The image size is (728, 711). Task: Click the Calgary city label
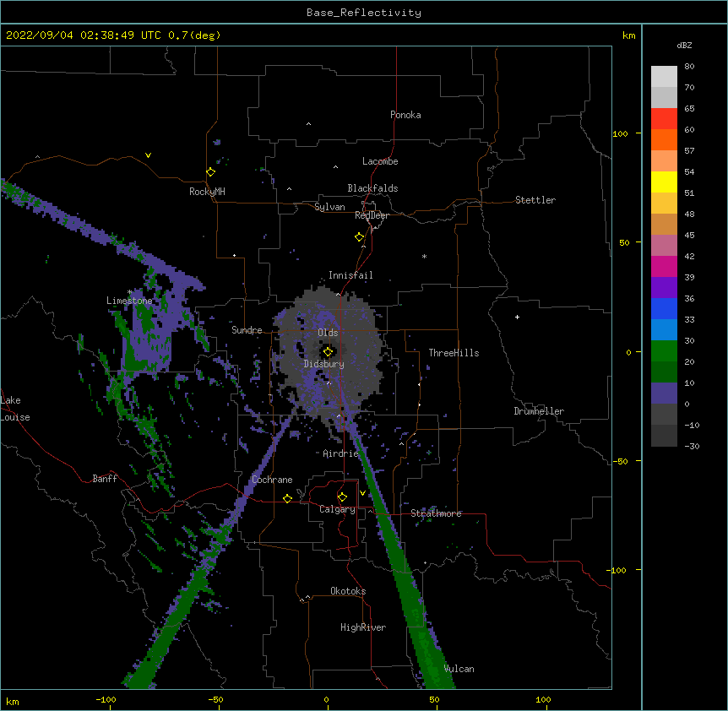pos(337,509)
